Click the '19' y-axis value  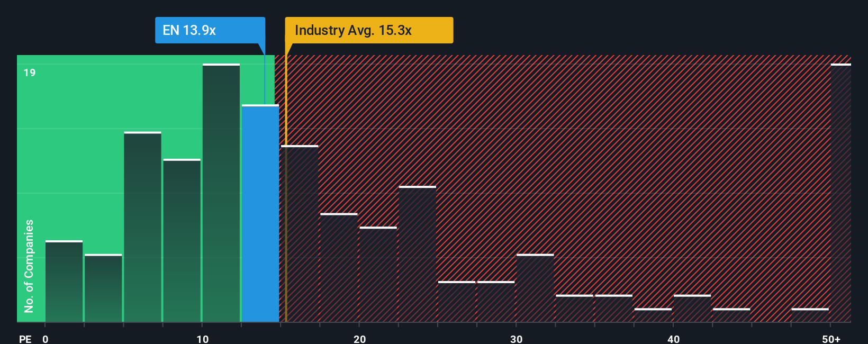(30, 73)
